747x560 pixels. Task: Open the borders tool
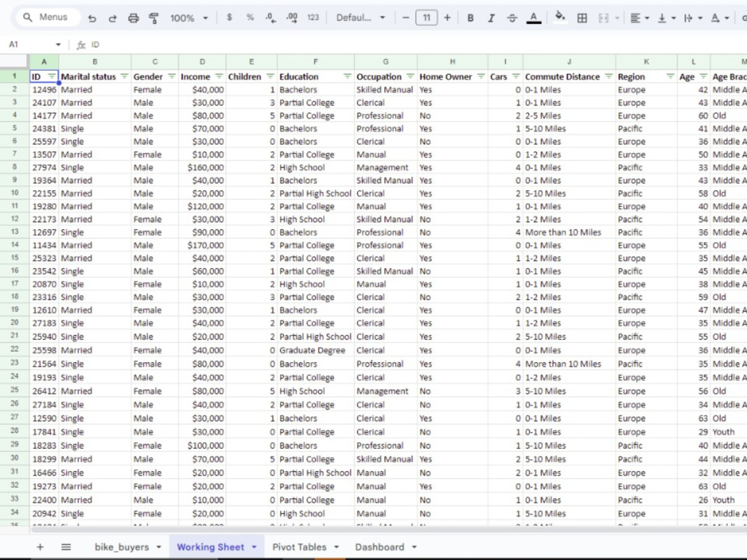click(x=582, y=18)
